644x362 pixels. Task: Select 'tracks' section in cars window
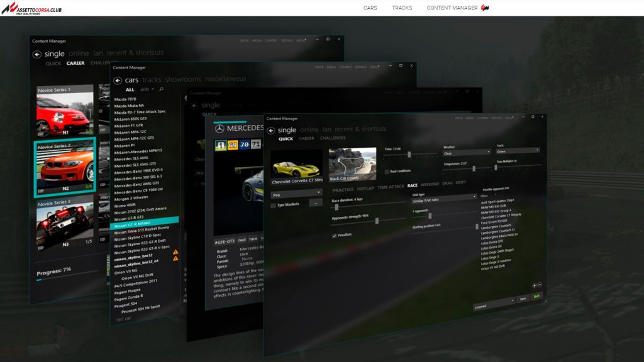pyautogui.click(x=152, y=80)
